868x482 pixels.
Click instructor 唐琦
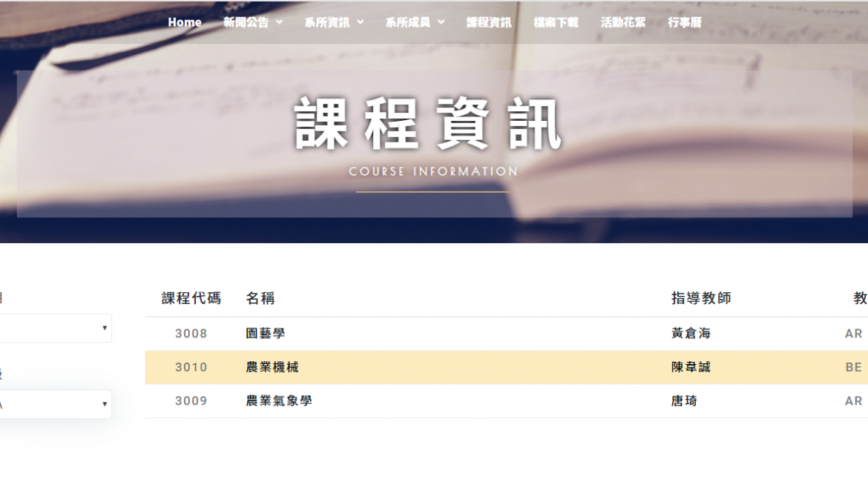pos(684,401)
